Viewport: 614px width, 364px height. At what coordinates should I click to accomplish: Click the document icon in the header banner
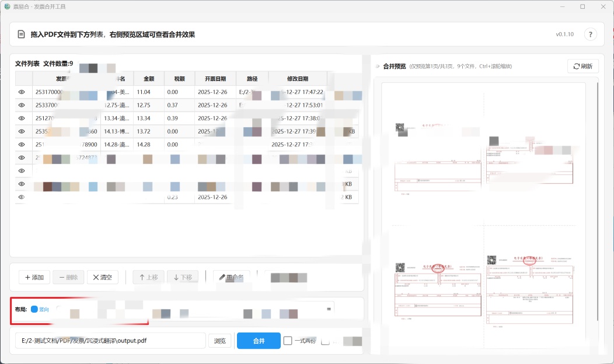coord(22,34)
